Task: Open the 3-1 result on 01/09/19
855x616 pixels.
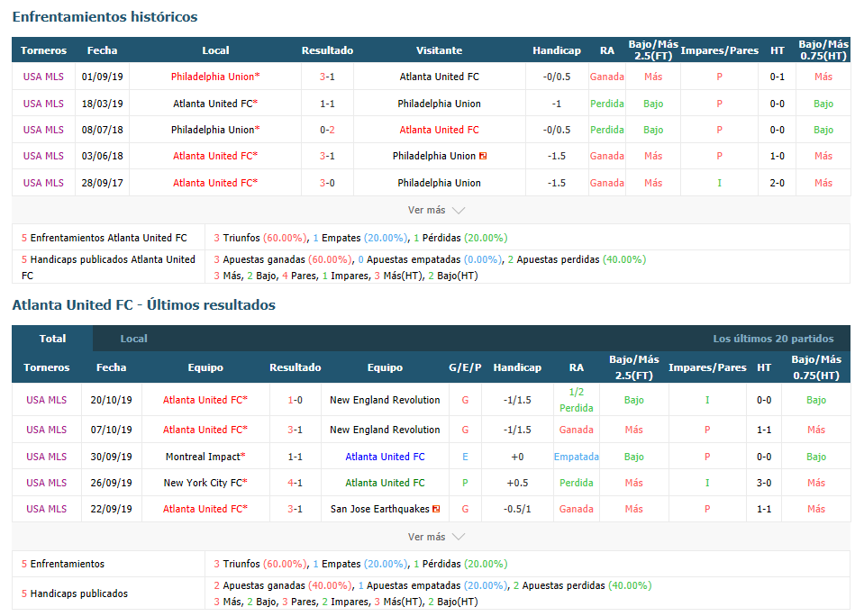Action: coord(327,77)
